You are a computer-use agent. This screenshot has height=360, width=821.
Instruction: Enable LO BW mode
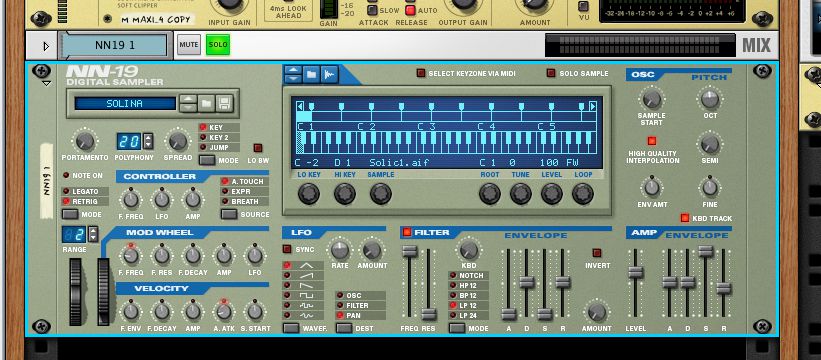[258, 148]
